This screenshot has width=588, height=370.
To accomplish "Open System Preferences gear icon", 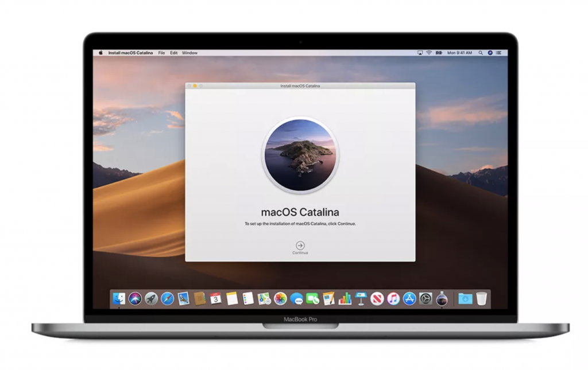I will tap(425, 298).
